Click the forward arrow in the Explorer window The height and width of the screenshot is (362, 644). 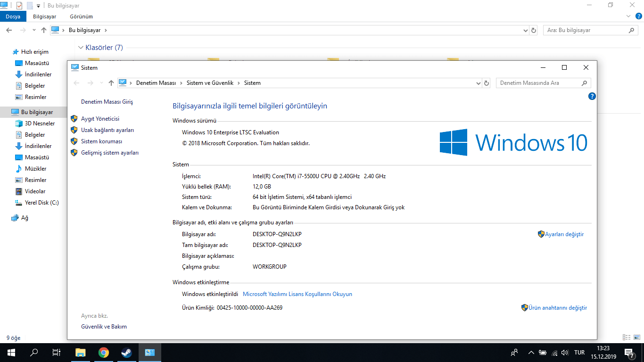[x=22, y=30]
